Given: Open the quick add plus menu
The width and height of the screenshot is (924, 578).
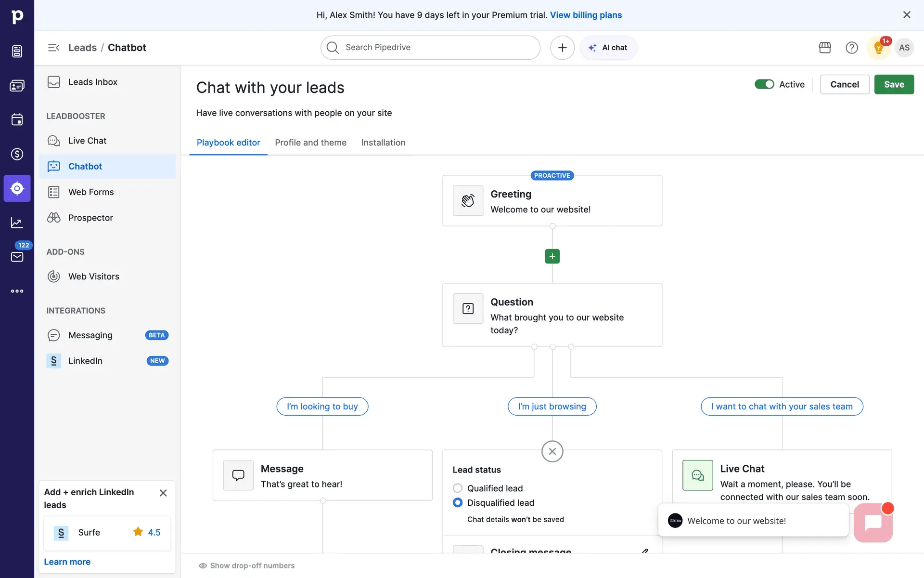Looking at the screenshot, I should coord(562,48).
